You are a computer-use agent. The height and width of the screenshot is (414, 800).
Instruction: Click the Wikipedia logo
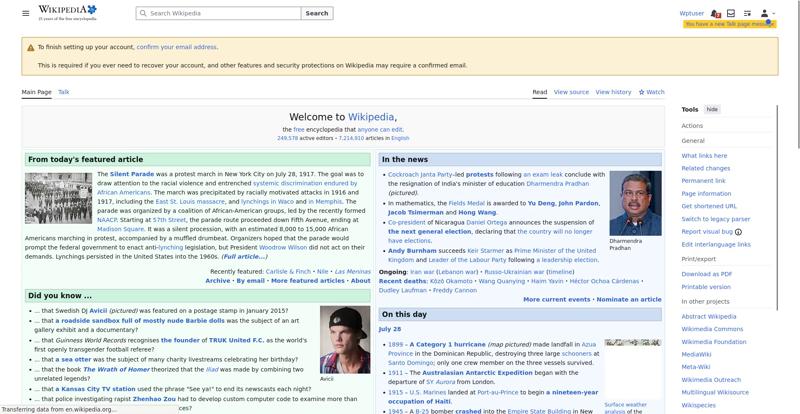click(x=67, y=13)
